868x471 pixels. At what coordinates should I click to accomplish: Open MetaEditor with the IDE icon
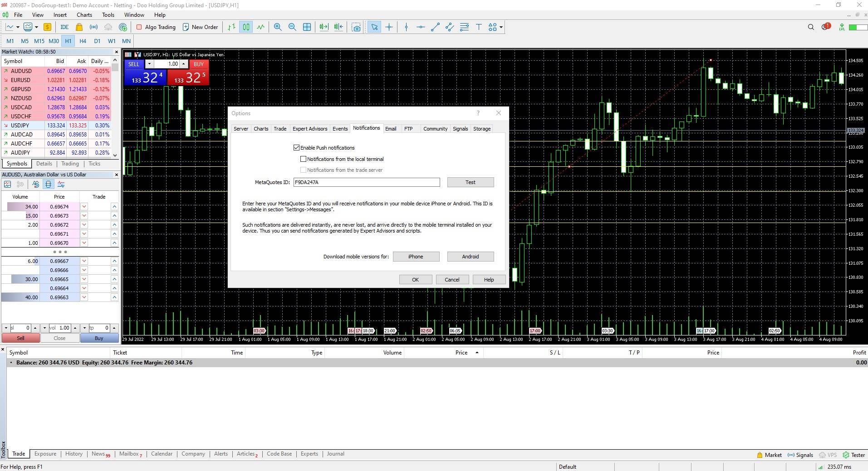(64, 27)
